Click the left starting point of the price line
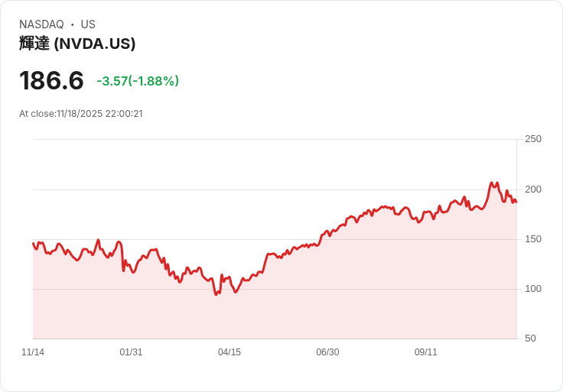 pos(33,243)
